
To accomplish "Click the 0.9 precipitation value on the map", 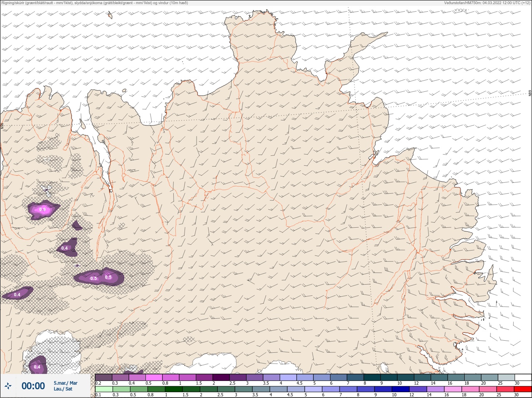I will [42, 210].
